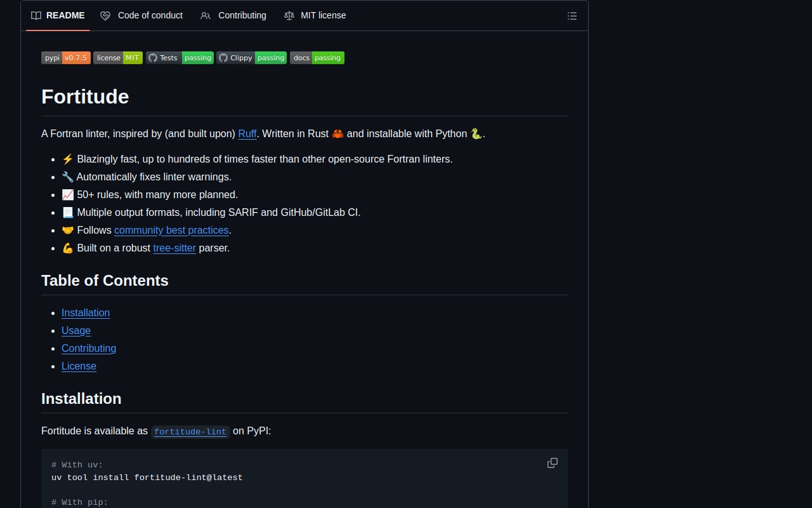
Task: Follow the Ruff link
Action: 247,133
